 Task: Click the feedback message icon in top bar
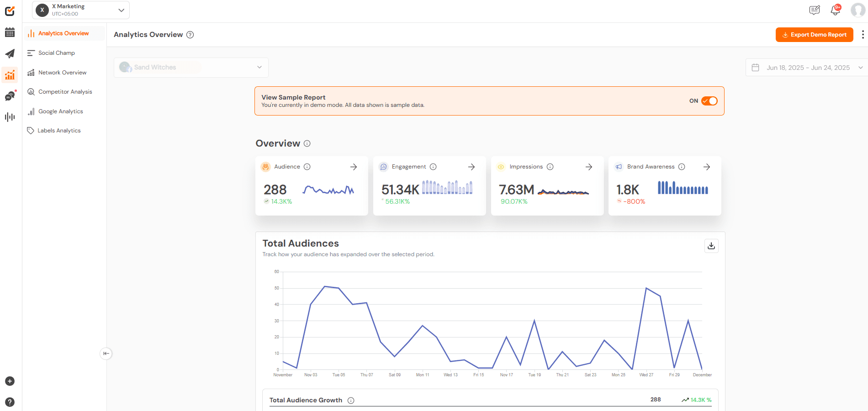(815, 10)
